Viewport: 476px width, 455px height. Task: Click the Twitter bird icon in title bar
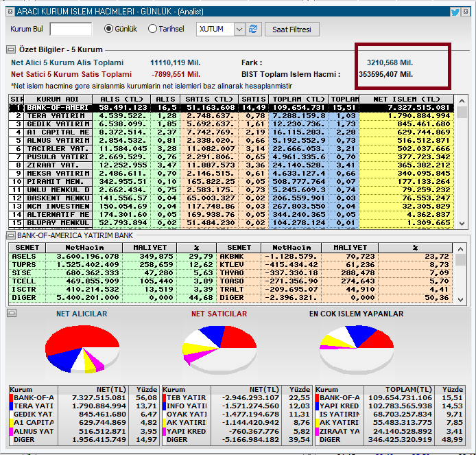455,12
